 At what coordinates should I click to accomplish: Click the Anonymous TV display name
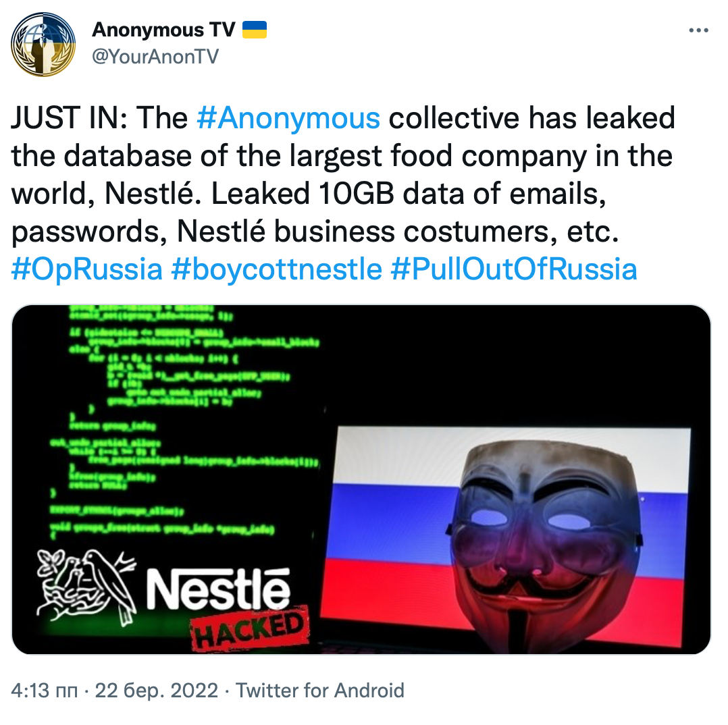(x=163, y=30)
